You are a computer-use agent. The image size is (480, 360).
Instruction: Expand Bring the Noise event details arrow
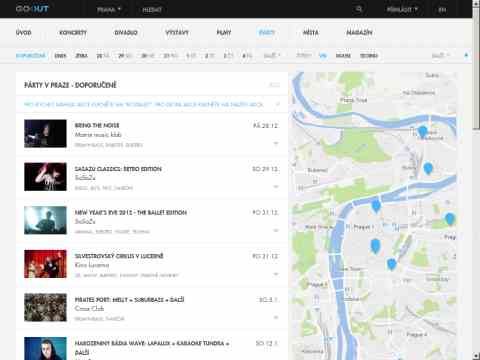tap(276, 144)
